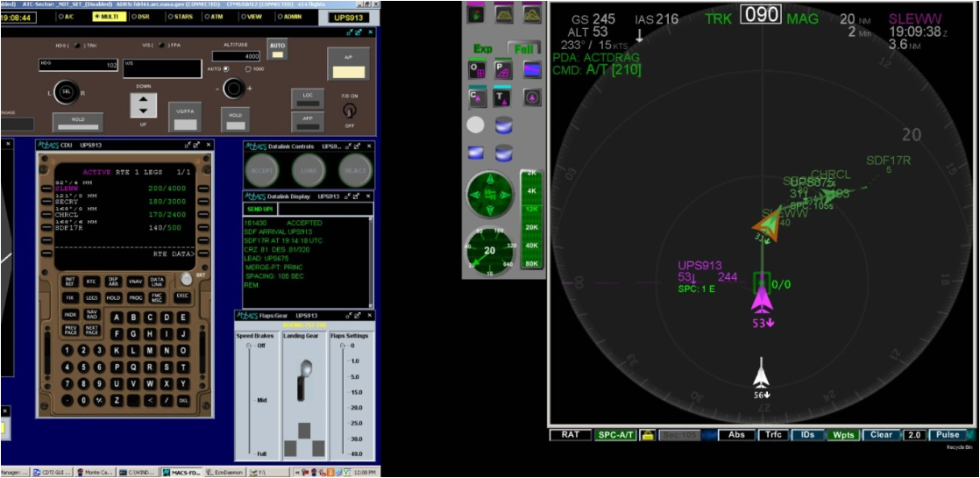
Task: Click the Datalink Display vertical scrollbar
Action: (371, 261)
